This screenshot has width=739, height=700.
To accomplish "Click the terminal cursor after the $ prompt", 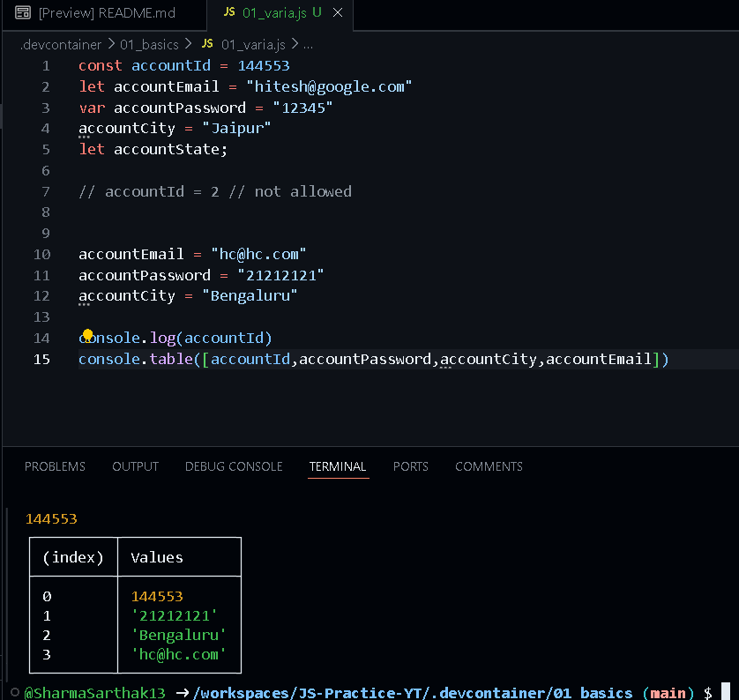I will [x=726, y=692].
